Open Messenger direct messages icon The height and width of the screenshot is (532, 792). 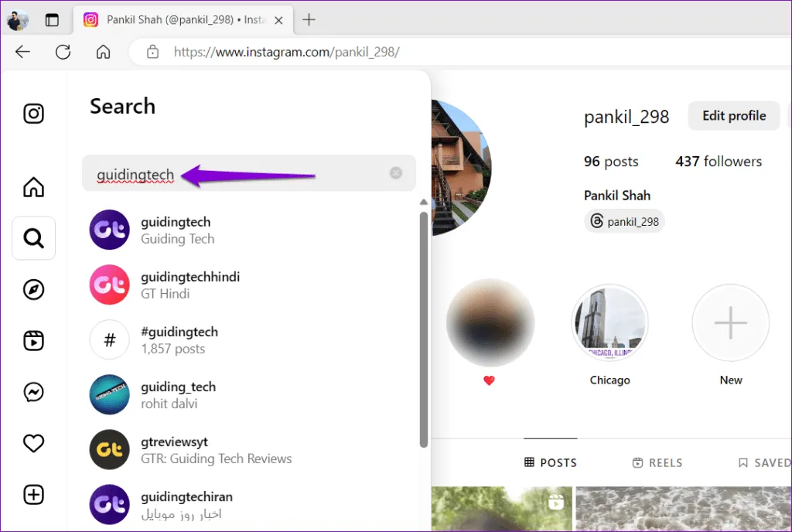(x=33, y=393)
